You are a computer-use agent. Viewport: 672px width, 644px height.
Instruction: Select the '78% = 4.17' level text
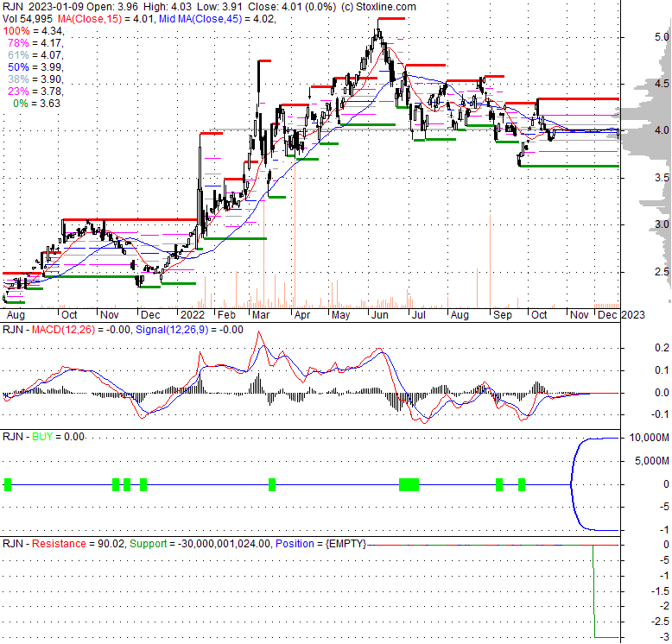coord(35,43)
